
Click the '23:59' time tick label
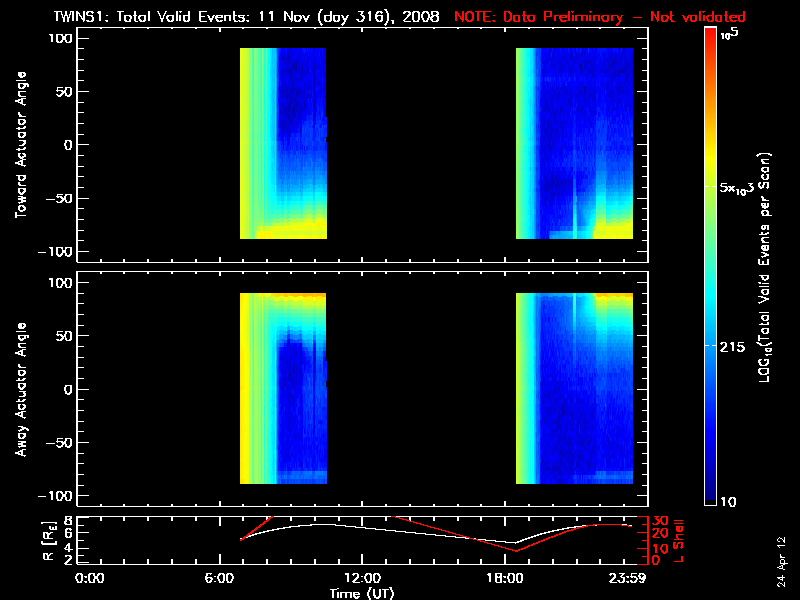[630, 579]
